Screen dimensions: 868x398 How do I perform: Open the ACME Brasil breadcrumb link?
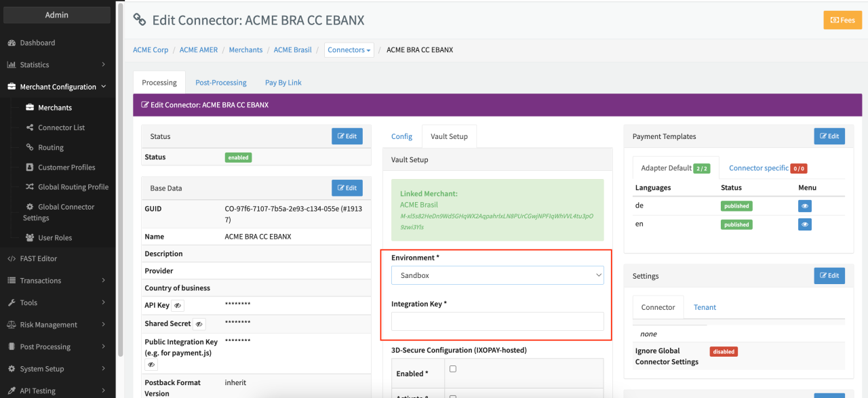click(x=292, y=50)
